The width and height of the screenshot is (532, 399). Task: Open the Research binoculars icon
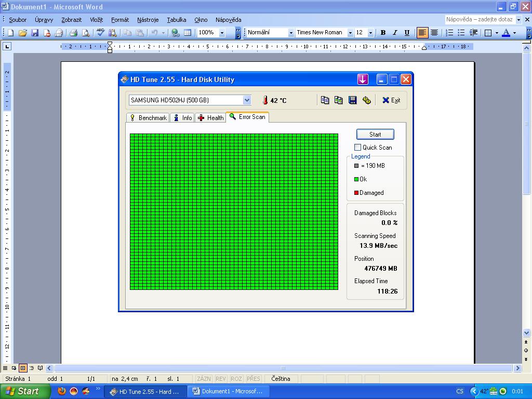tap(112, 33)
